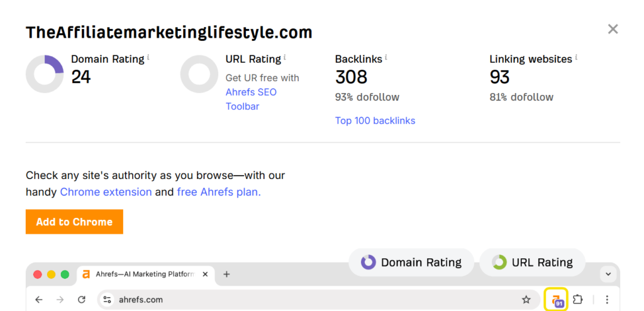Click the 93% dofollow text
Screen dimensions: 644x311
pyautogui.click(x=367, y=97)
